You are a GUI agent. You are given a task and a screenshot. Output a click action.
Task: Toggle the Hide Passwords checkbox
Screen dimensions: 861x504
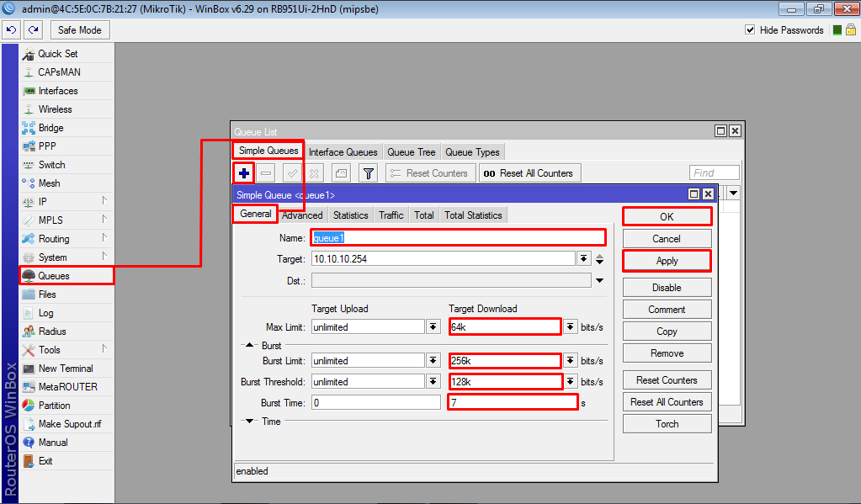tap(750, 29)
